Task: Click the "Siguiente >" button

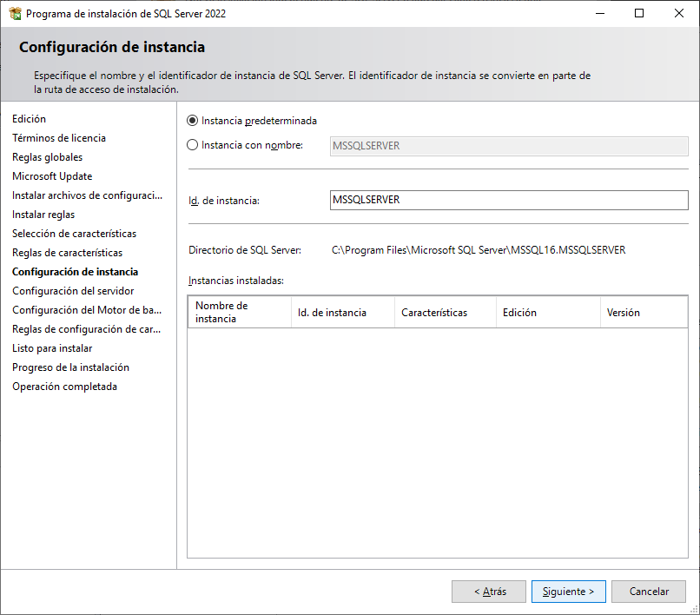Action: (568, 591)
